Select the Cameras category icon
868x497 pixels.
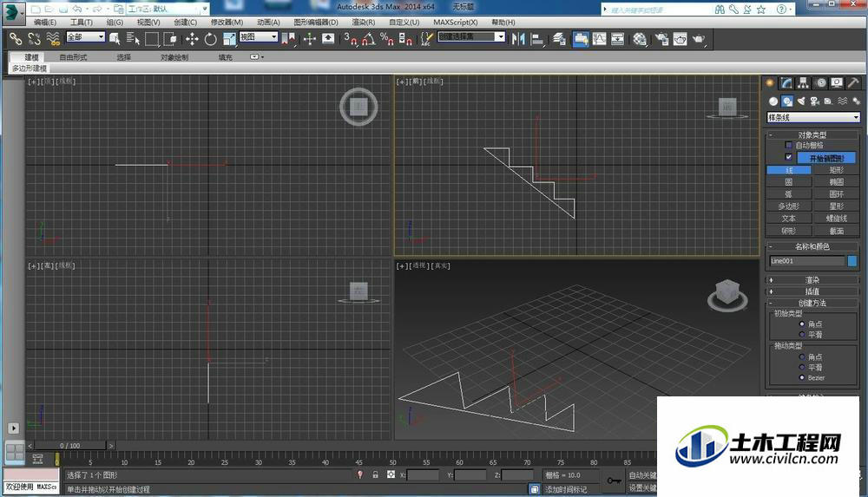[x=815, y=101]
